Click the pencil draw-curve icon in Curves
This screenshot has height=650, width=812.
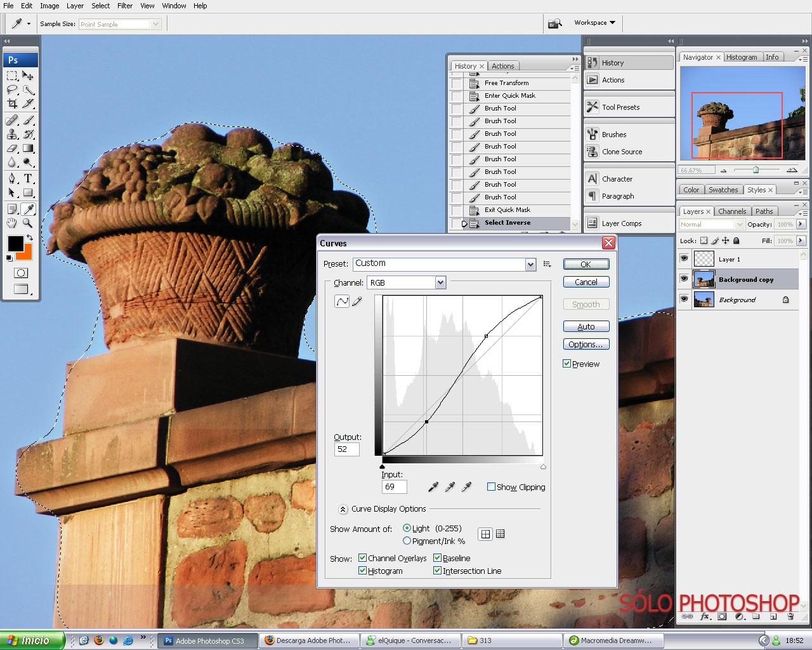coord(357,302)
